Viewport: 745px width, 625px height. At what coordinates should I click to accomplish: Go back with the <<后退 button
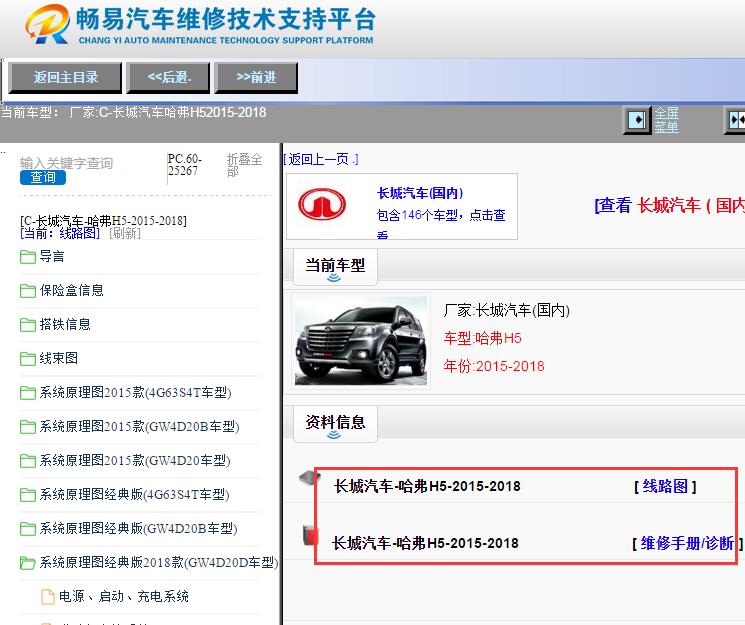coord(169,77)
